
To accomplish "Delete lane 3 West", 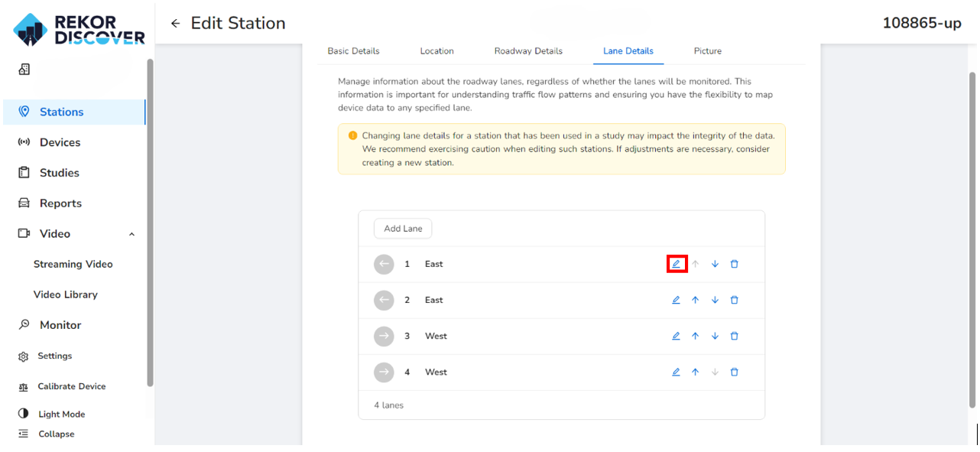I will [734, 336].
